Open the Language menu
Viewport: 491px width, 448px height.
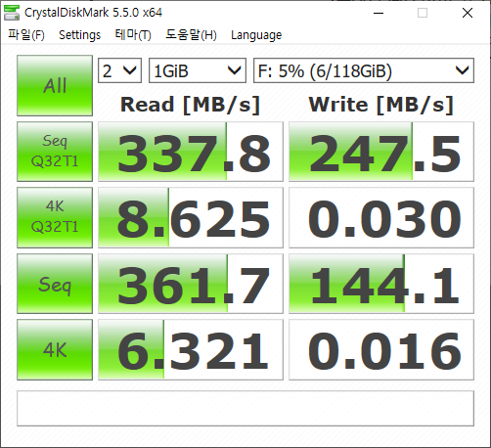pos(256,35)
